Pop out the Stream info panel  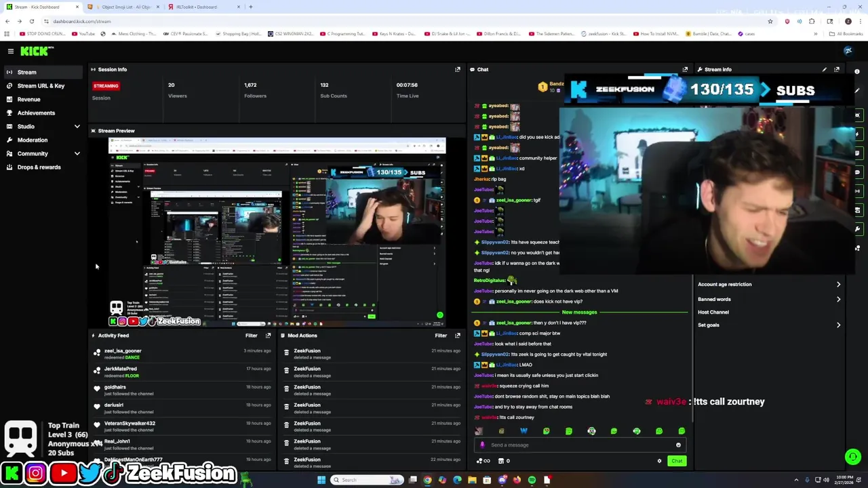coord(837,69)
